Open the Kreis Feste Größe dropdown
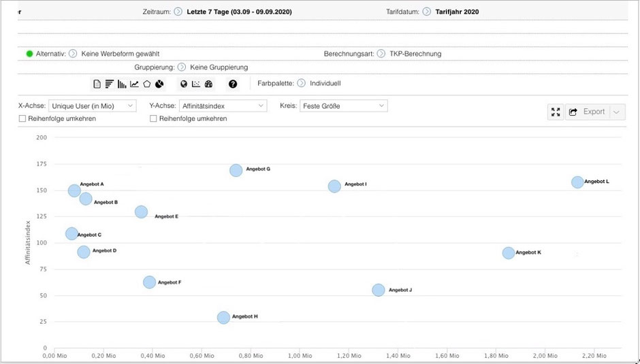 coord(344,105)
